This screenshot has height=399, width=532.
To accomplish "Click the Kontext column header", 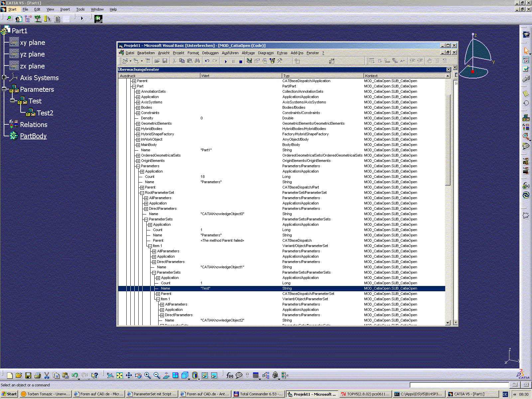I will pyautogui.click(x=404, y=76).
